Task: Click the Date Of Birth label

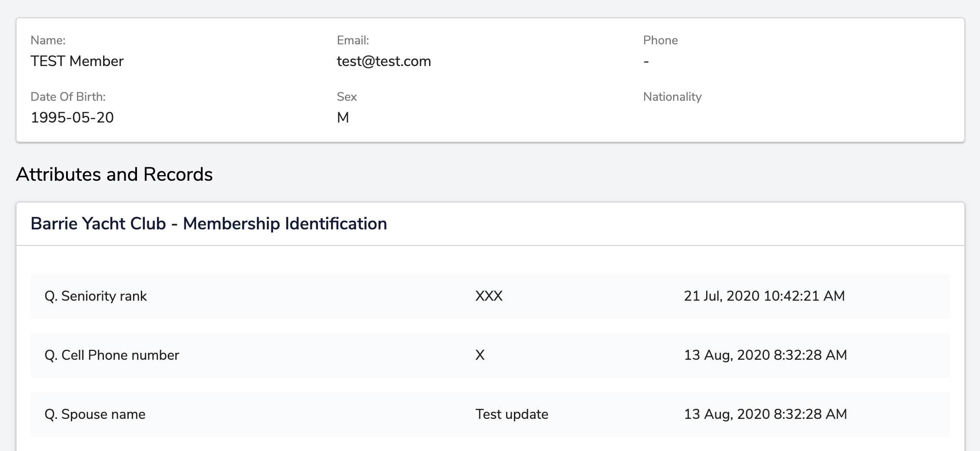Action: tap(68, 97)
